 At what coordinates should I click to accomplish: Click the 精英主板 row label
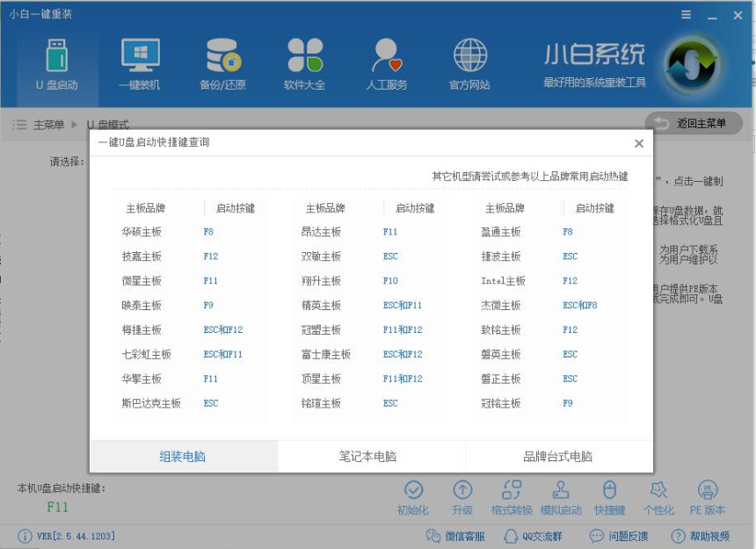tap(321, 306)
